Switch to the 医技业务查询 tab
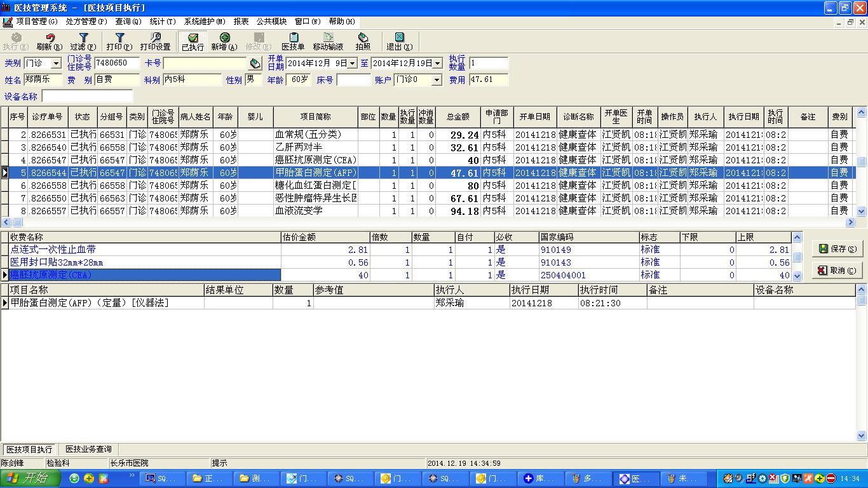 click(x=89, y=449)
